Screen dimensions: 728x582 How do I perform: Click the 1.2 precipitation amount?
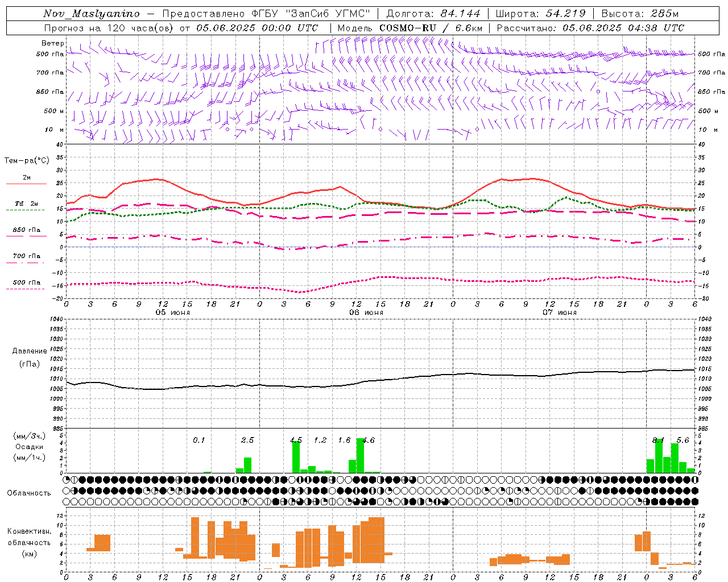click(320, 440)
